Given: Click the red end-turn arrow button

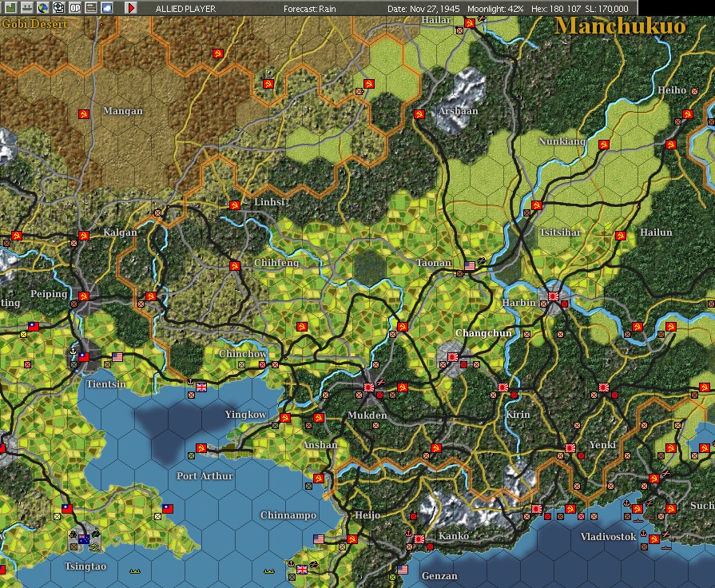Looking at the screenshot, I should 131,7.
